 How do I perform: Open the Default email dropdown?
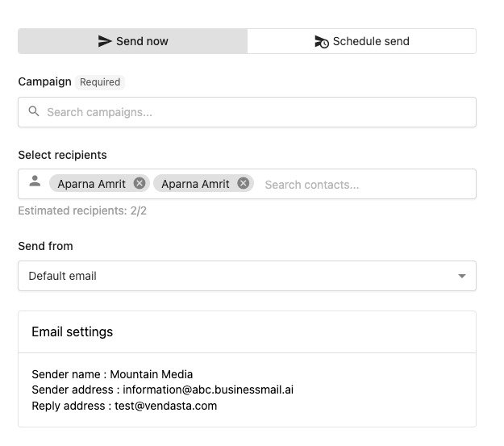pos(247,276)
